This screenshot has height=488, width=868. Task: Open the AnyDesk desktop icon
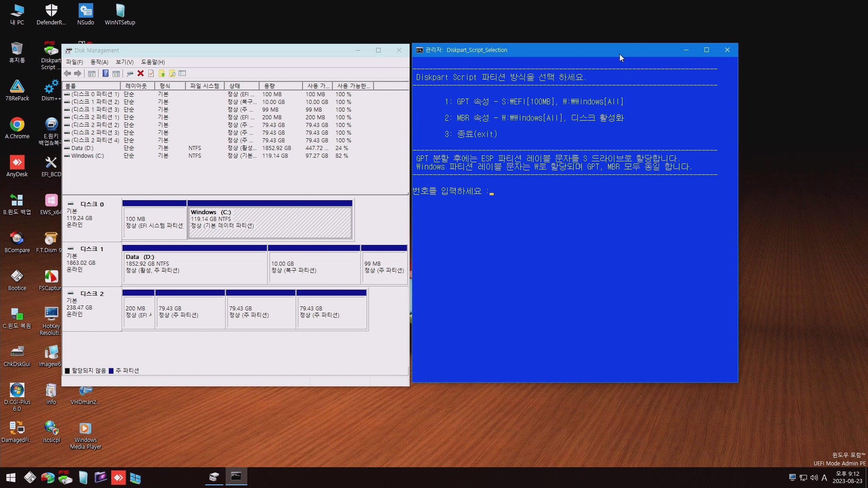coord(17,166)
